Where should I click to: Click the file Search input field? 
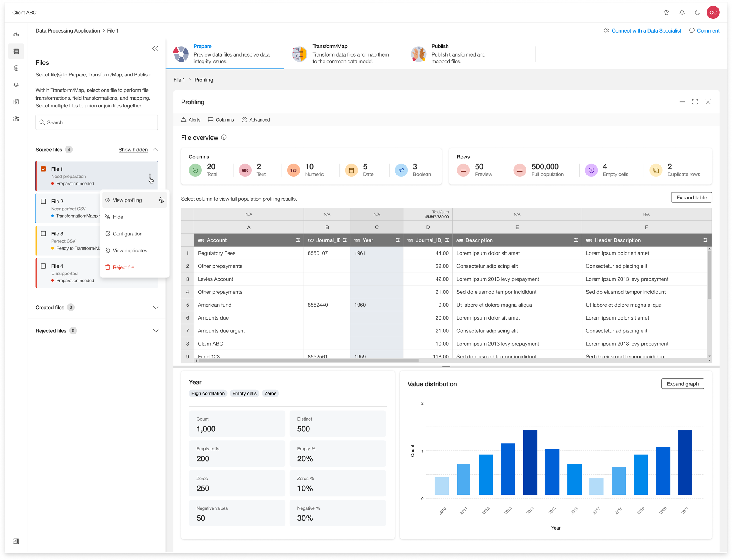[x=97, y=122]
